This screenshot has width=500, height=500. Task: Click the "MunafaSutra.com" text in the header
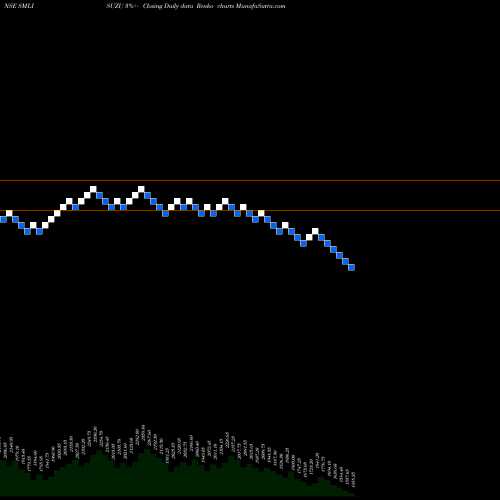pyautogui.click(x=260, y=6)
